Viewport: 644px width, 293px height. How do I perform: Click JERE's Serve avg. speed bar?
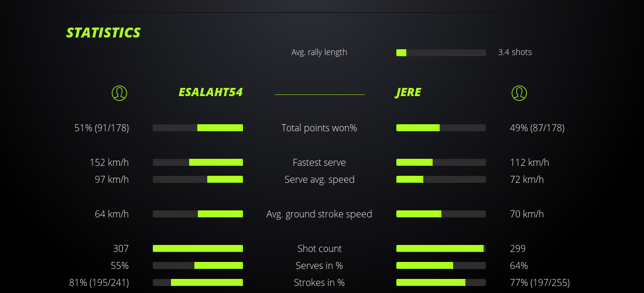click(x=441, y=179)
